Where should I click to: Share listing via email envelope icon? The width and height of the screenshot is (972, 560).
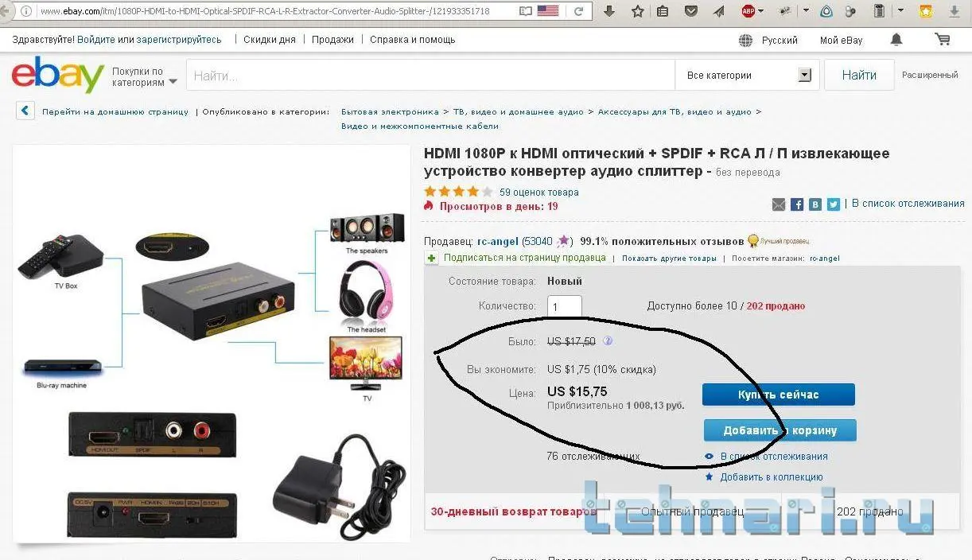pyautogui.click(x=779, y=204)
